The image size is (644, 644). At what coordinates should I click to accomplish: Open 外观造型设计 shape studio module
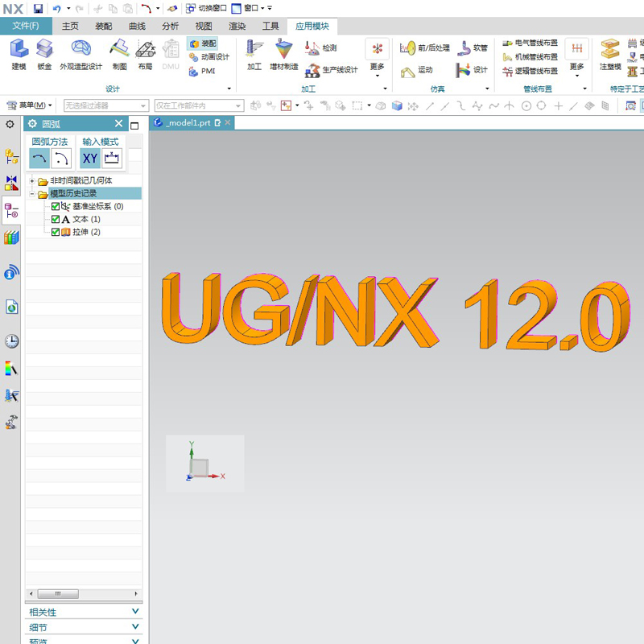[81, 55]
